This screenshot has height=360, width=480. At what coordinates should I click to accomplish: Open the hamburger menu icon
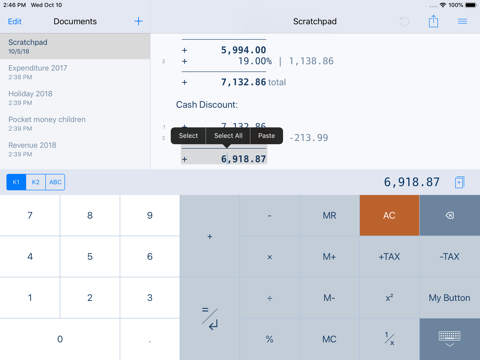pyautogui.click(x=462, y=21)
